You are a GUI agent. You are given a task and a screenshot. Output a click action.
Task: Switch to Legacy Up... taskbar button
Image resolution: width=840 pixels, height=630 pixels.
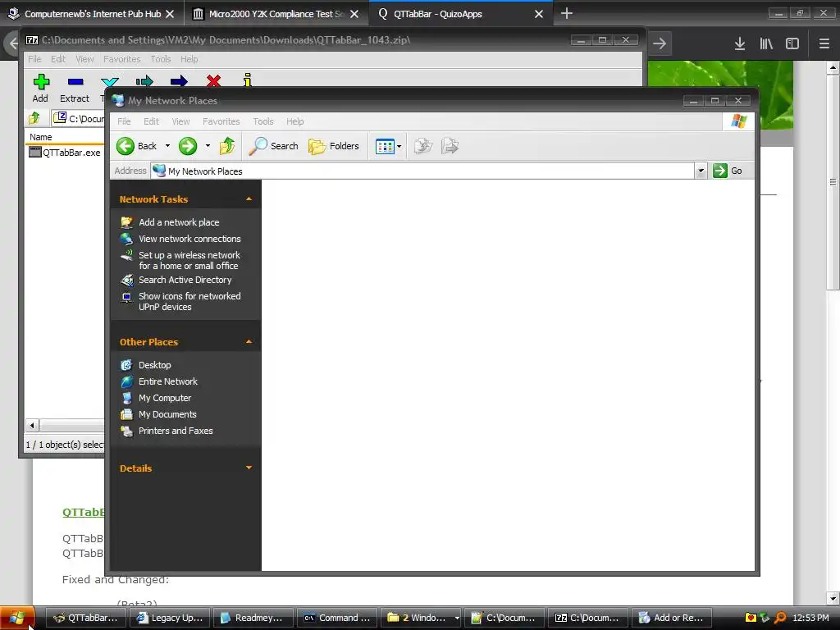pyautogui.click(x=169, y=618)
